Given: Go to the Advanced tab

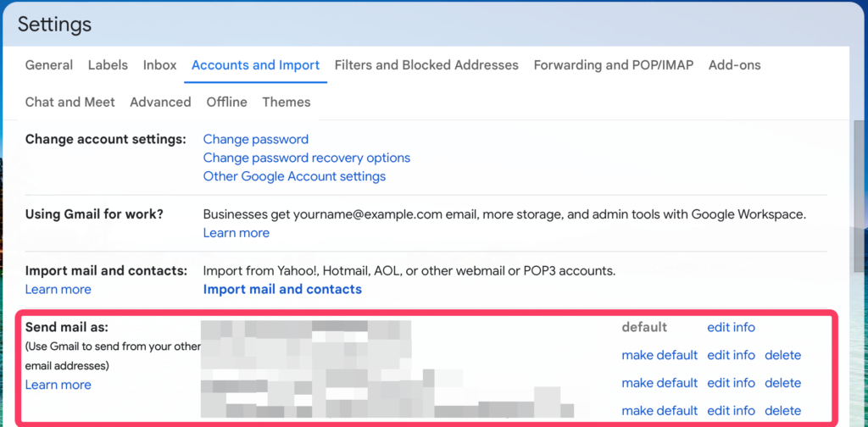Looking at the screenshot, I should click(160, 103).
